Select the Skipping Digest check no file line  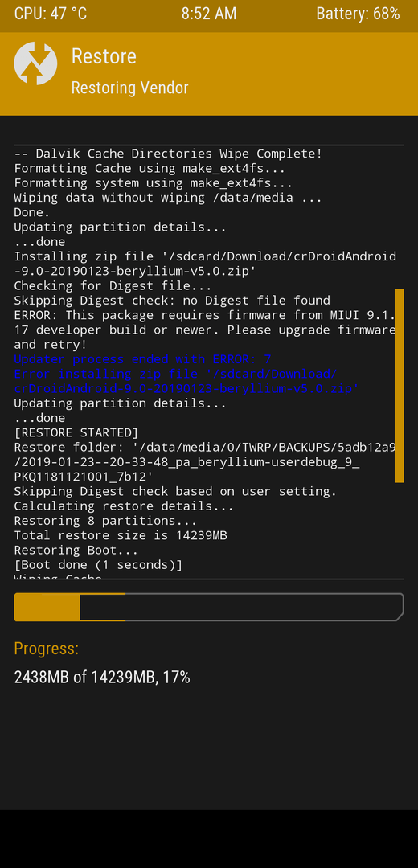[172, 301]
